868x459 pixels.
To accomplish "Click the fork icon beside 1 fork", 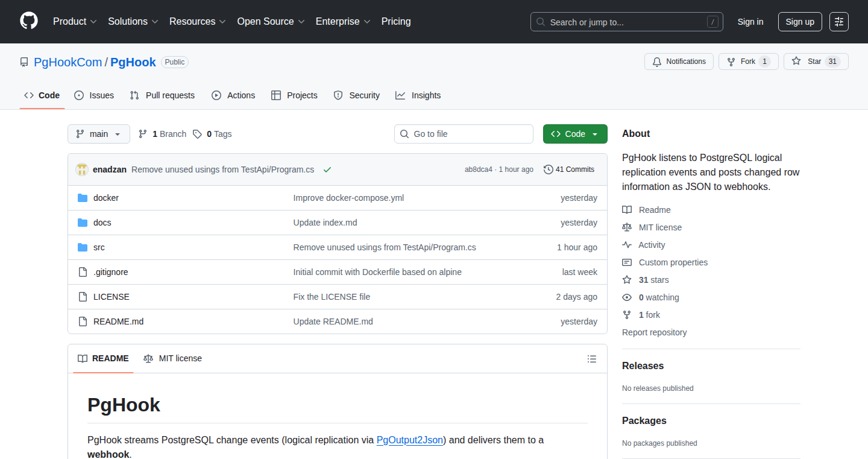I will [x=627, y=315].
